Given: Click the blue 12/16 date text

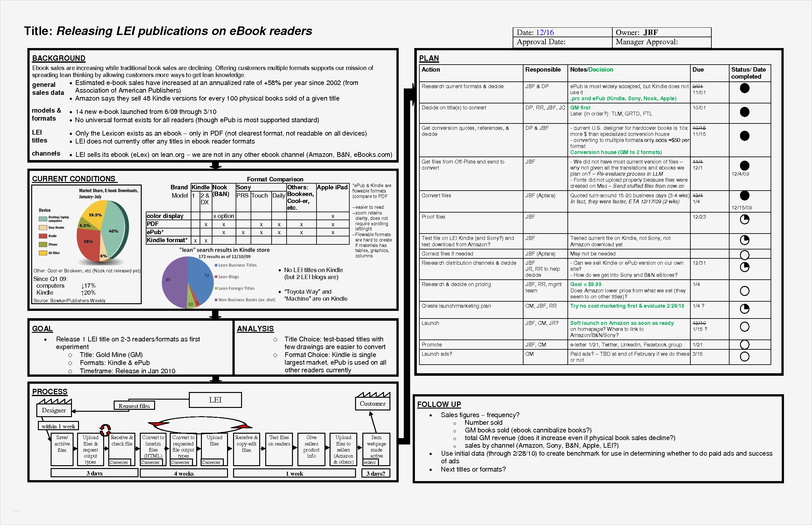Looking at the screenshot, I should click(x=545, y=32).
